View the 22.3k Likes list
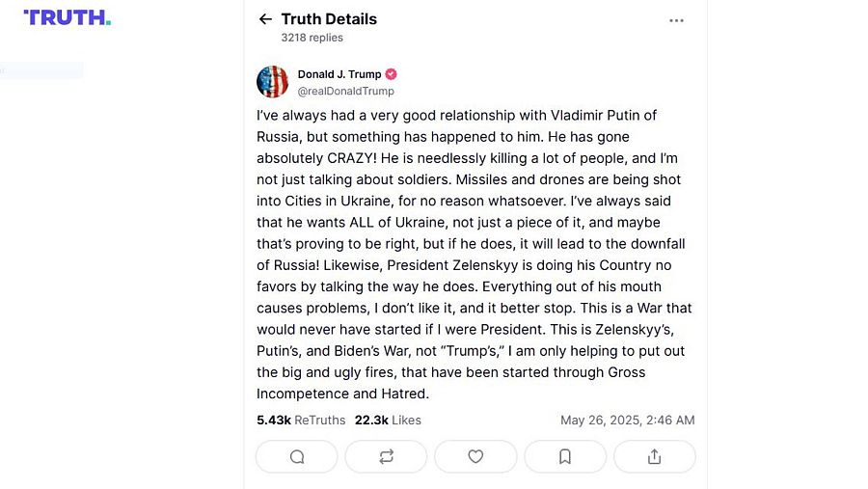Image resolution: width=868 pixels, height=489 pixels. [x=388, y=421]
